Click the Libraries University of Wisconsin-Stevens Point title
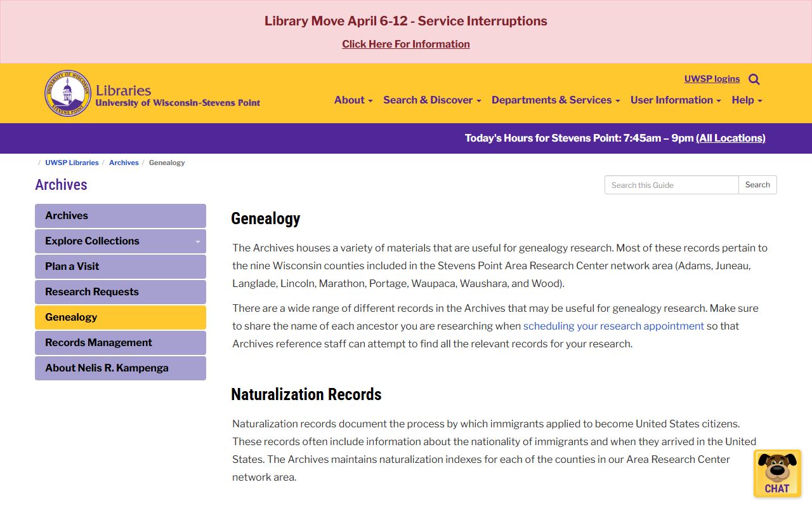 [x=178, y=95]
